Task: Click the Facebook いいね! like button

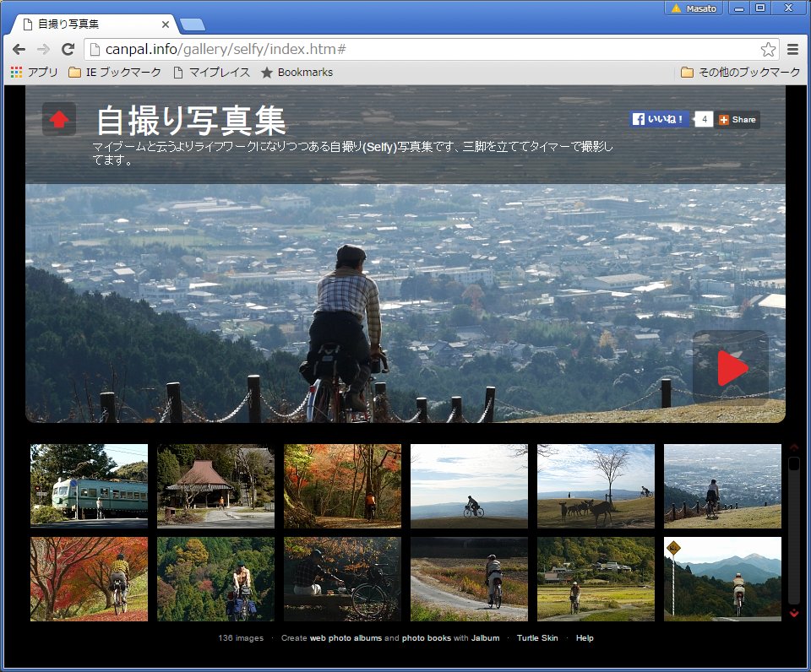Action: pyautogui.click(x=659, y=119)
